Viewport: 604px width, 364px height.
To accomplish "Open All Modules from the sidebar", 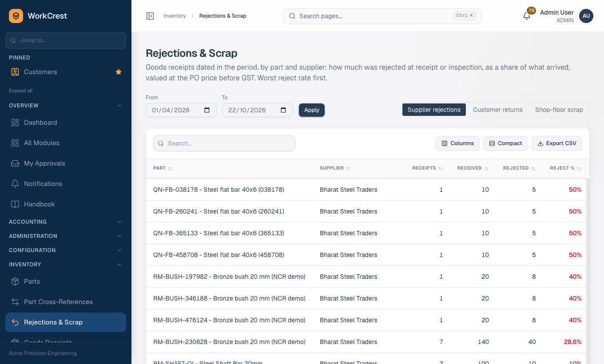I will [x=66, y=143].
